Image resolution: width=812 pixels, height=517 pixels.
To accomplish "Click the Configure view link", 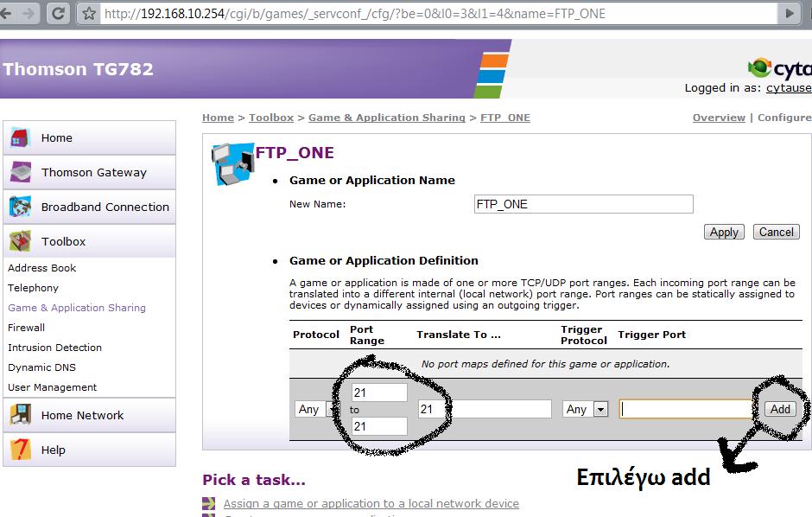I will coord(784,118).
